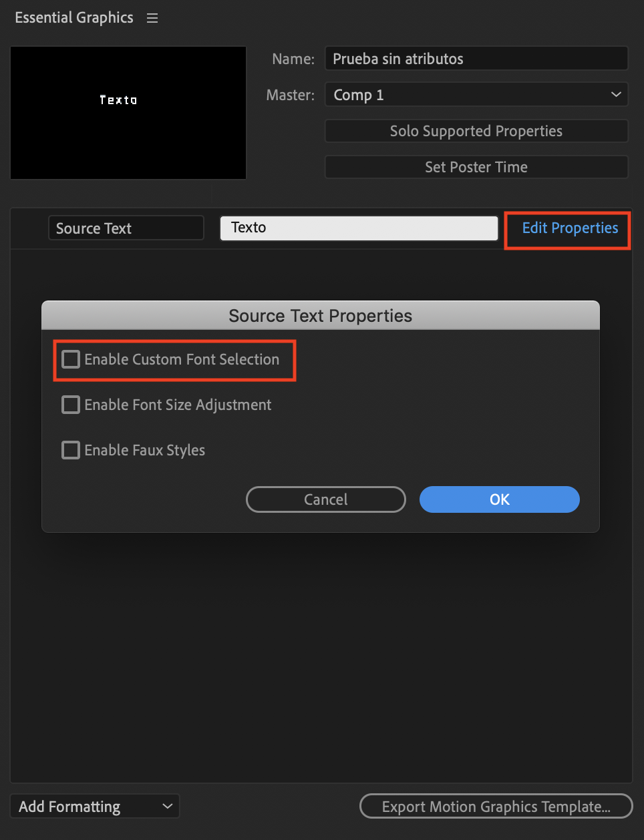Image resolution: width=644 pixels, height=840 pixels.
Task: Click the Essential Graphics panel tab
Action: tap(73, 17)
